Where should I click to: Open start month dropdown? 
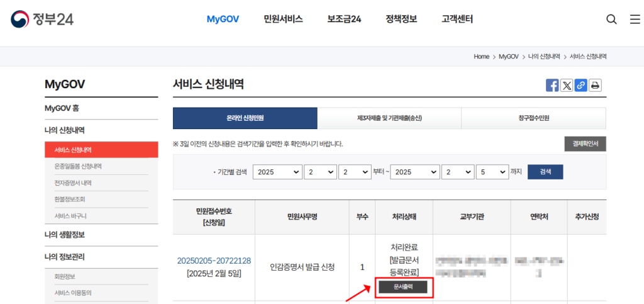pos(320,172)
